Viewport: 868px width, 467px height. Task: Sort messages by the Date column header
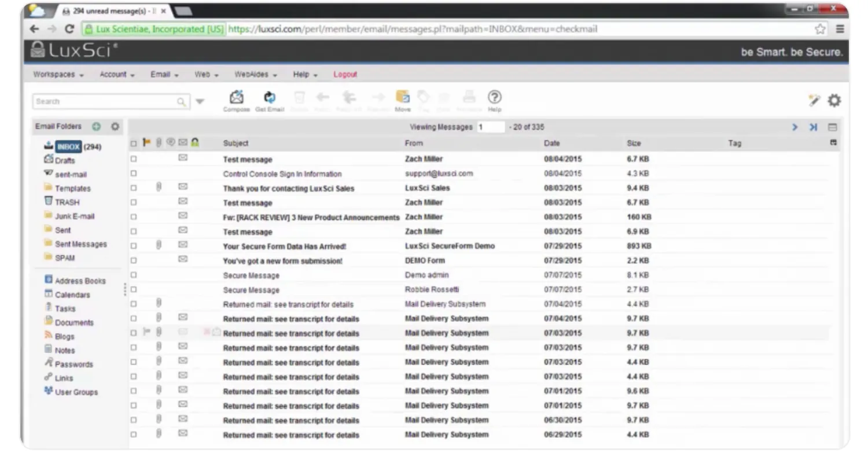click(x=552, y=143)
